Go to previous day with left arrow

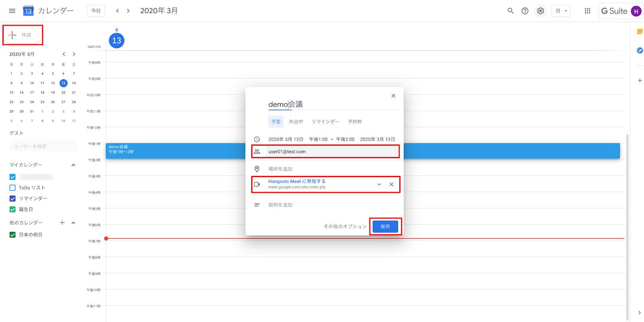(x=117, y=11)
